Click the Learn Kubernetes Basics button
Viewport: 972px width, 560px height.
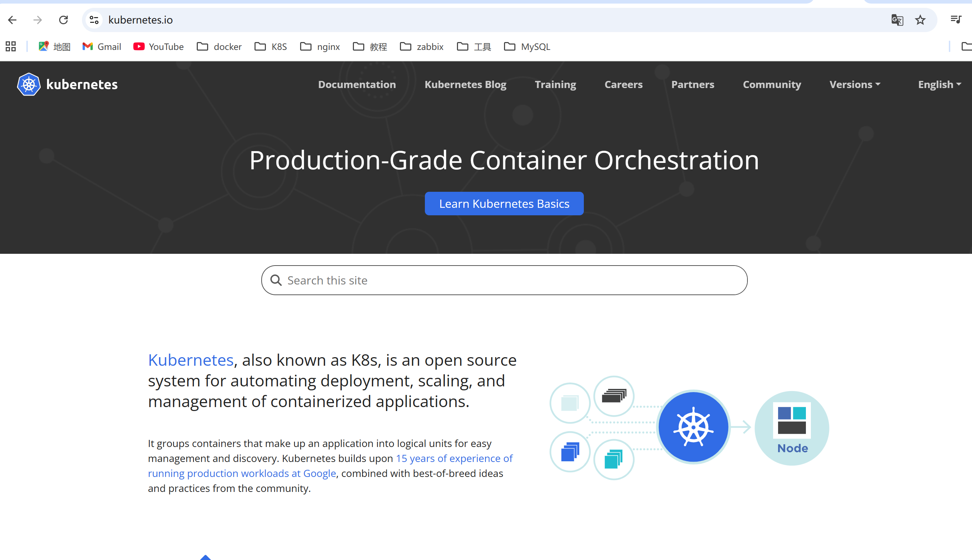point(504,204)
